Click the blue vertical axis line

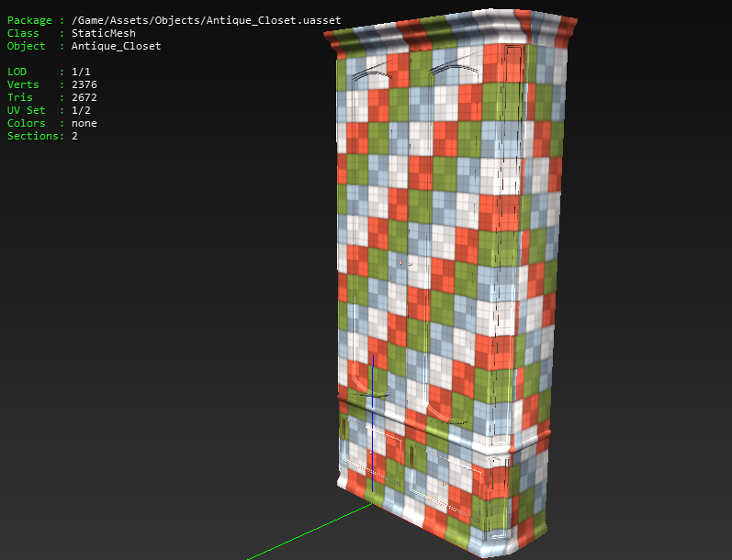pyautogui.click(x=373, y=424)
